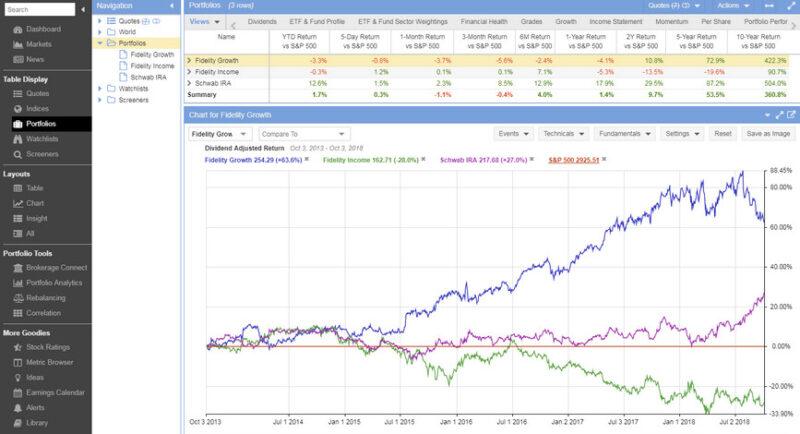The image size is (800, 434).
Task: Remove Fidelity Income series from chart
Action: (423, 159)
